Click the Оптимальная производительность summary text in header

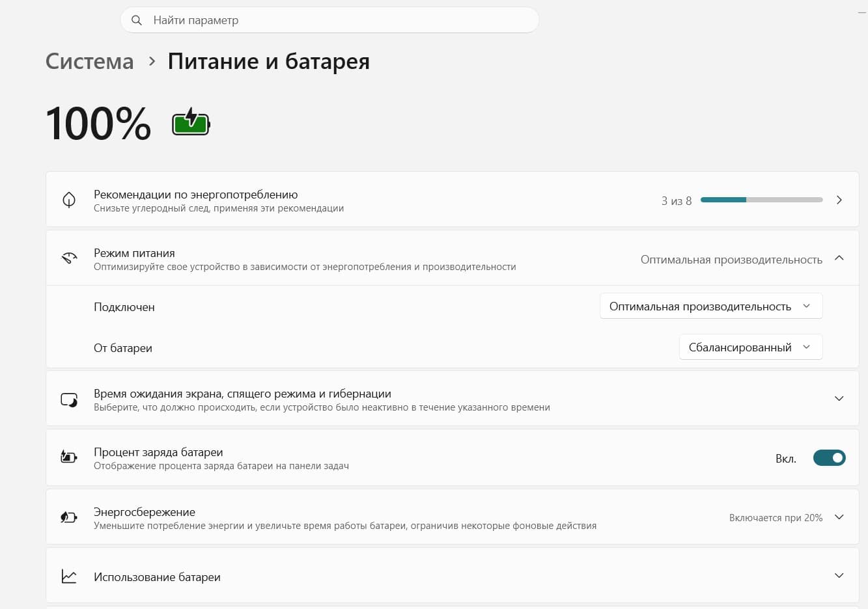(x=731, y=260)
